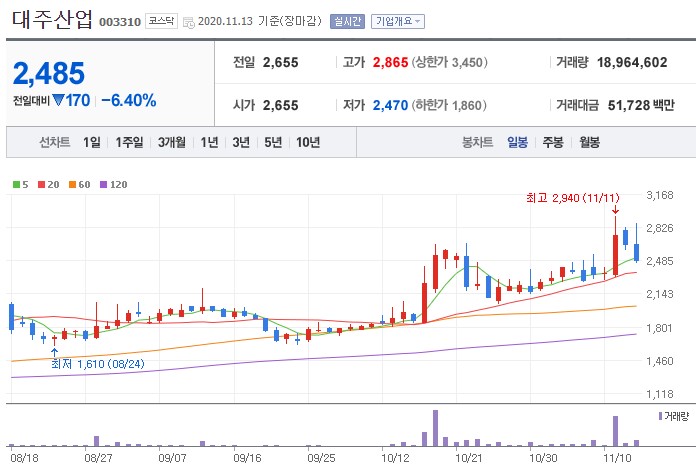Screen dimensions: 696x467
Task: Click the purple 거래량 legend marker
Action: [660, 416]
